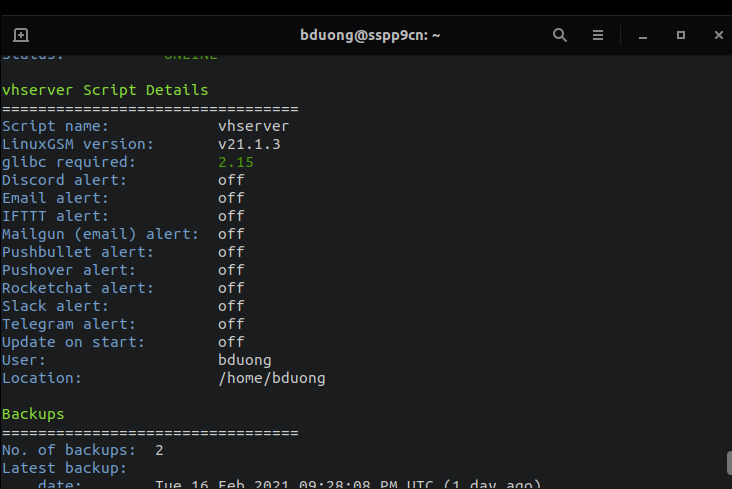Close the terminal window

coord(718,34)
